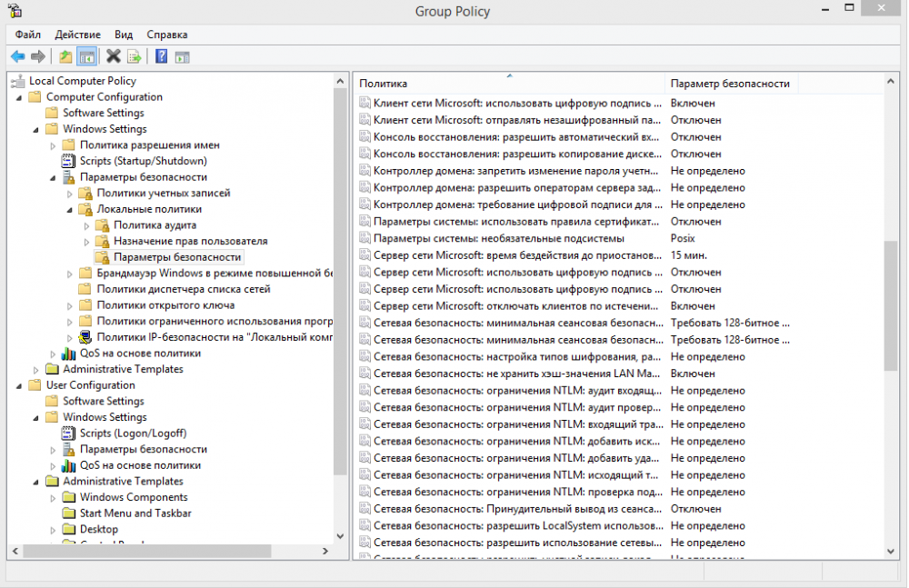Minimize the Group Policy window
Viewport: 909px width, 588px height.
825,9
